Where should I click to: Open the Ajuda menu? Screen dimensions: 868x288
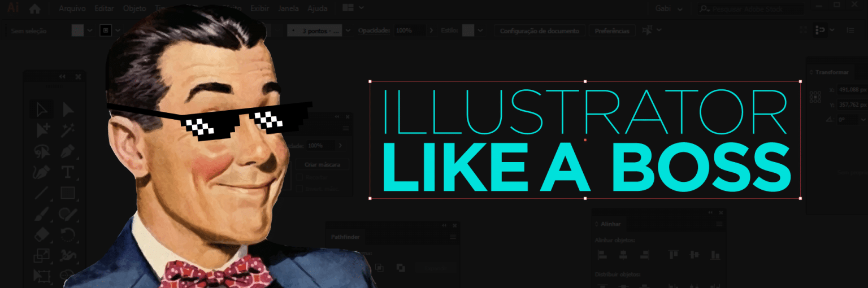tap(318, 8)
